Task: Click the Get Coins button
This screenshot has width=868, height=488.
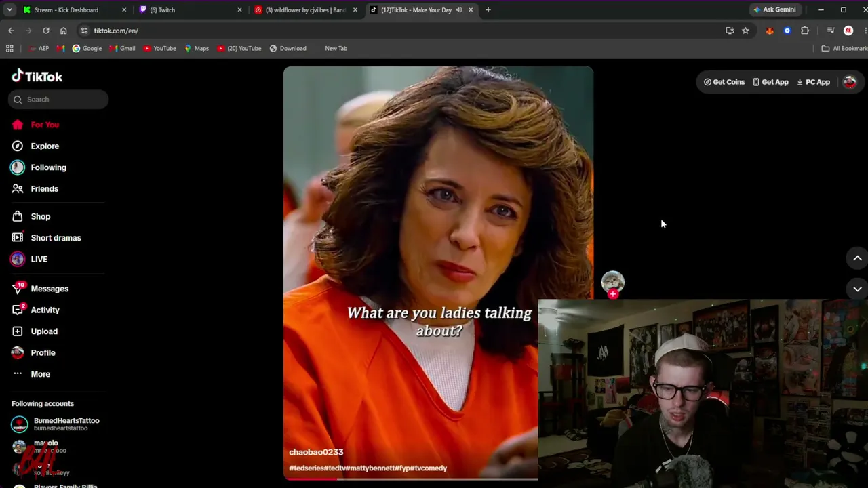Action: 724,82
